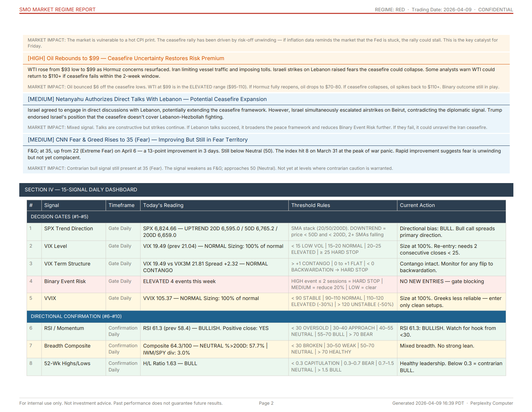Select the "Generated 2026-04-09 16:39 PDT" footer text
532x412 pixels.
click(428, 403)
